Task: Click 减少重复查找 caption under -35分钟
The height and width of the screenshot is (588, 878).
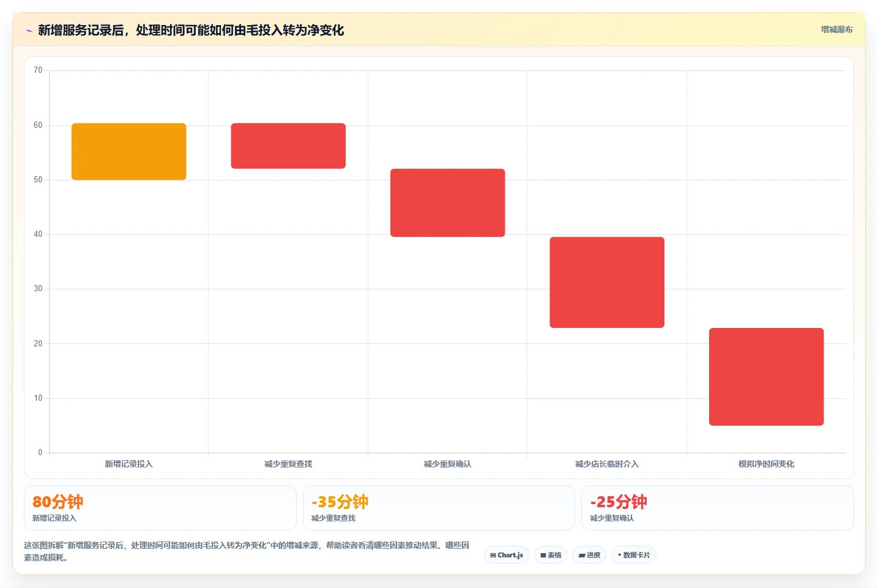Action: pyautogui.click(x=333, y=518)
